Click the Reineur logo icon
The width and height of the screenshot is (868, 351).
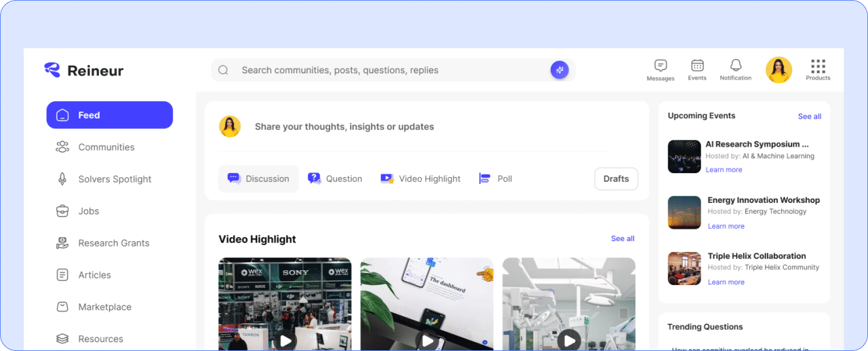tap(52, 69)
